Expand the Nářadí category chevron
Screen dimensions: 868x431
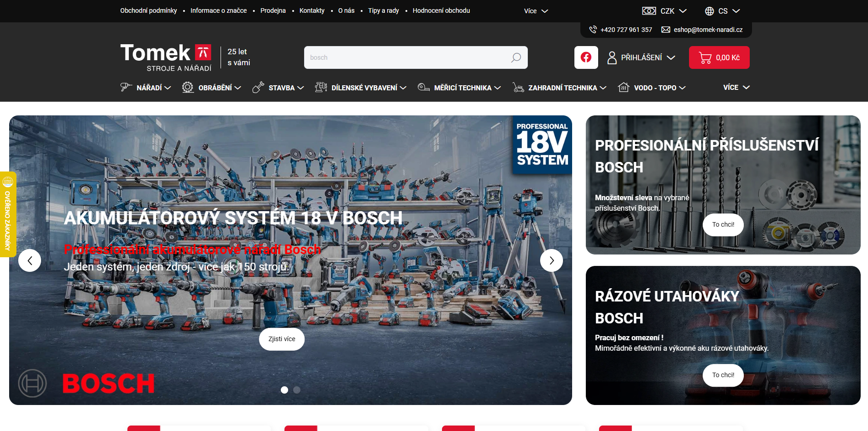coord(168,88)
